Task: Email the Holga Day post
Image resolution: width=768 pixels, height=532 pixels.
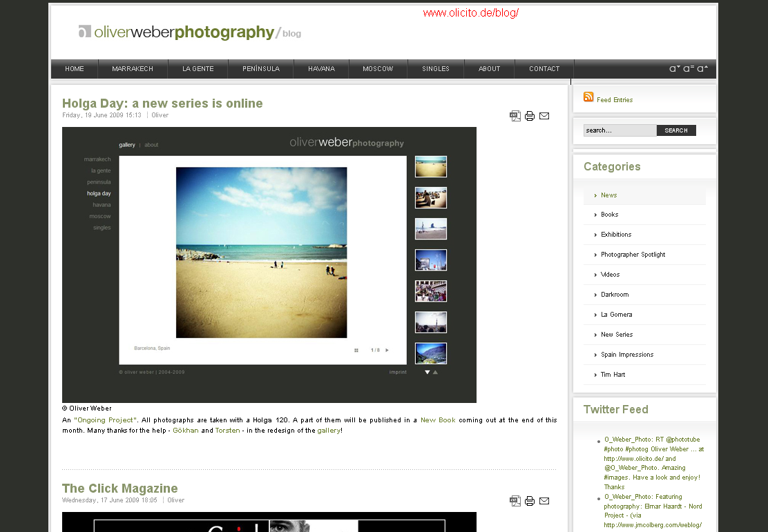Action: [x=544, y=116]
